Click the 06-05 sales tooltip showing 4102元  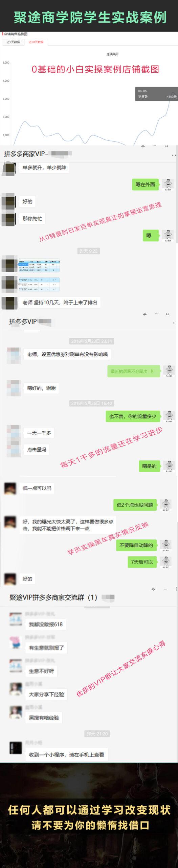tap(157, 94)
